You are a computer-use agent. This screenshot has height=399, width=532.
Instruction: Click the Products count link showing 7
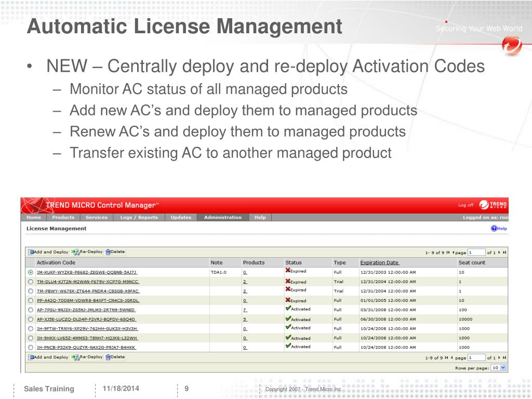coord(245,310)
